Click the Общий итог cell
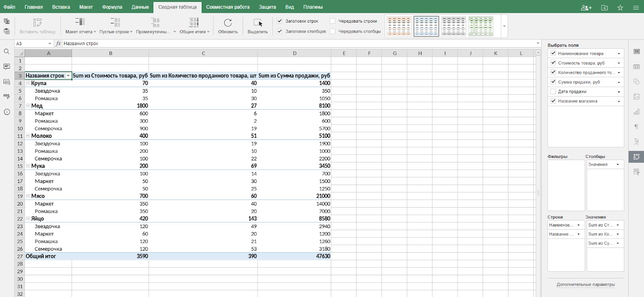The width and height of the screenshot is (644, 297). click(x=48, y=256)
